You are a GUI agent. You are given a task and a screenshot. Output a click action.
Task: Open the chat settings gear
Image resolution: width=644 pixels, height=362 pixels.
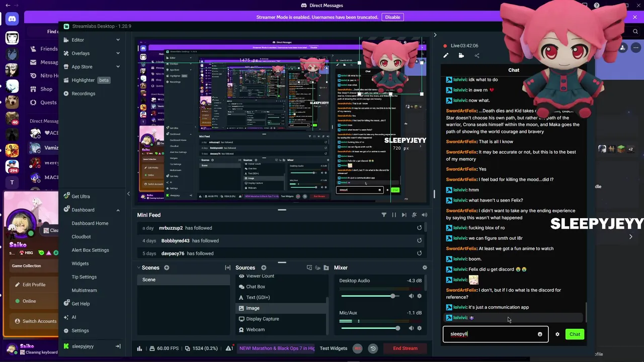click(x=557, y=334)
